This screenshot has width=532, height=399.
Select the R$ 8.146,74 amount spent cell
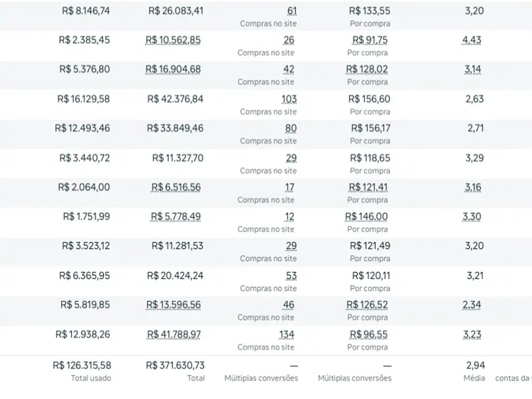coord(84,11)
